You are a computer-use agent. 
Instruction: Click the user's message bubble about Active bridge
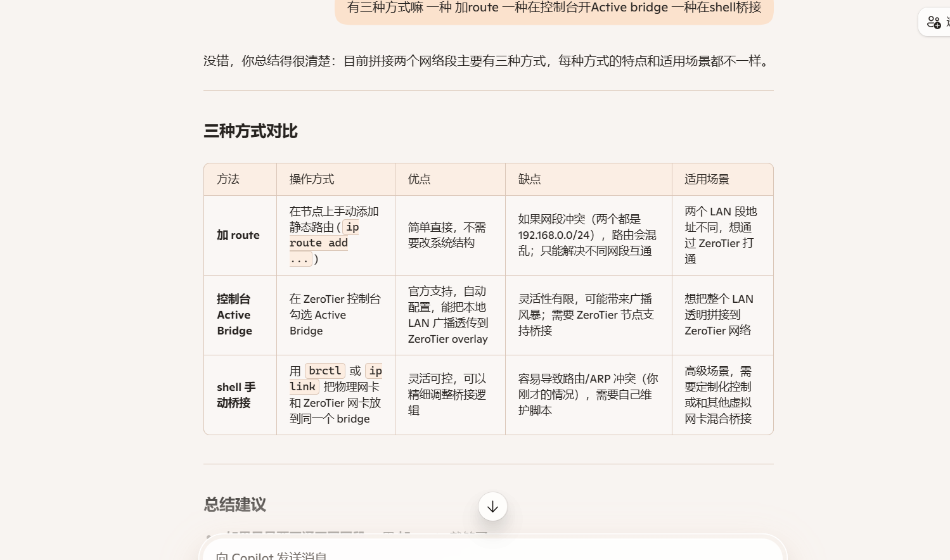pos(554,9)
